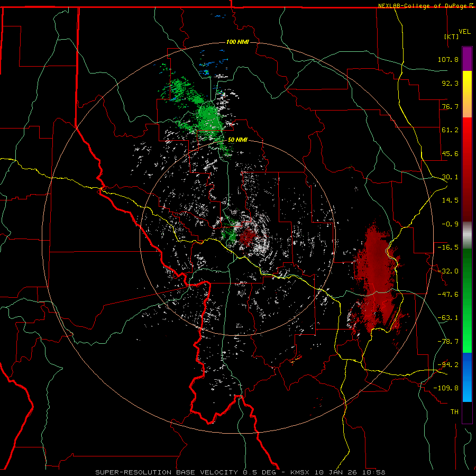
Task: Click the -94.2 velocity scale value
Action: pyautogui.click(x=448, y=364)
